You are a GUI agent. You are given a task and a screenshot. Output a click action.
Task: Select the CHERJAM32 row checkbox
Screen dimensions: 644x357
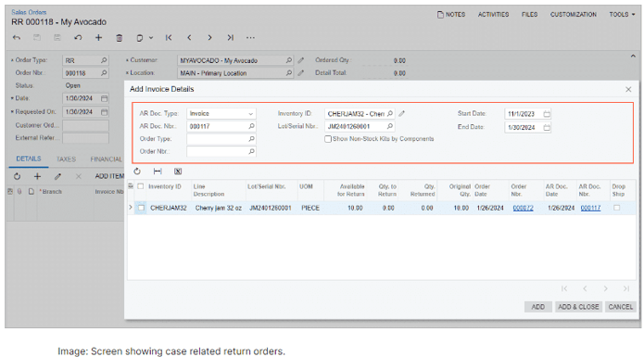click(x=141, y=208)
